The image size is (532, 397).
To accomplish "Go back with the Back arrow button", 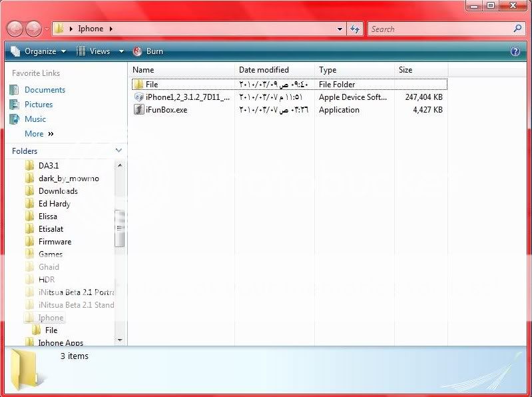I will click(15, 29).
